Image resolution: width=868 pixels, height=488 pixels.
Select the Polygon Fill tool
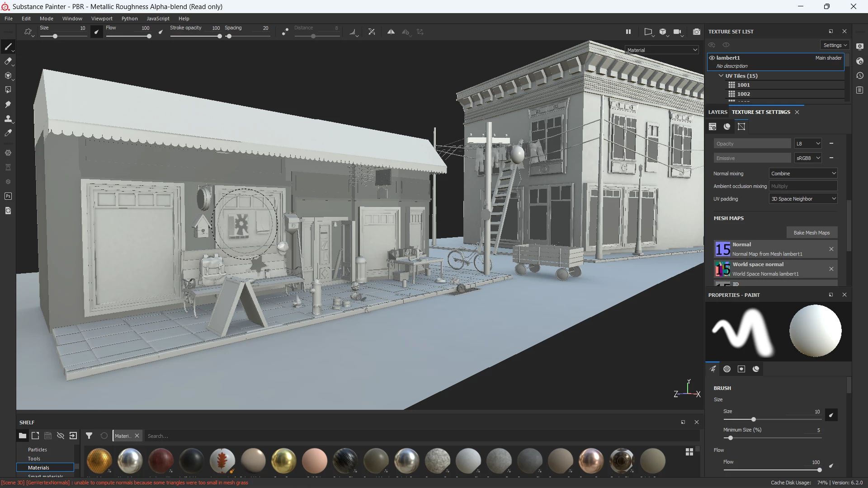coord(8,90)
